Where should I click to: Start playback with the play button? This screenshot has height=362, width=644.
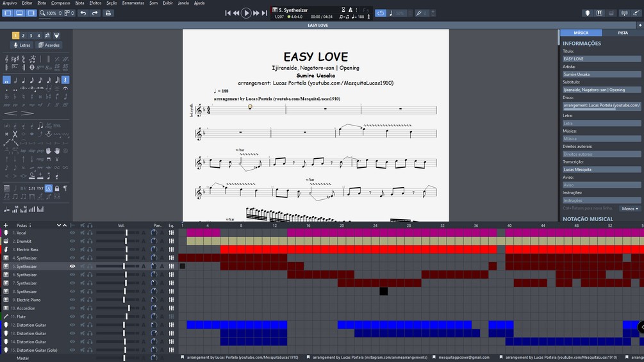point(246,13)
